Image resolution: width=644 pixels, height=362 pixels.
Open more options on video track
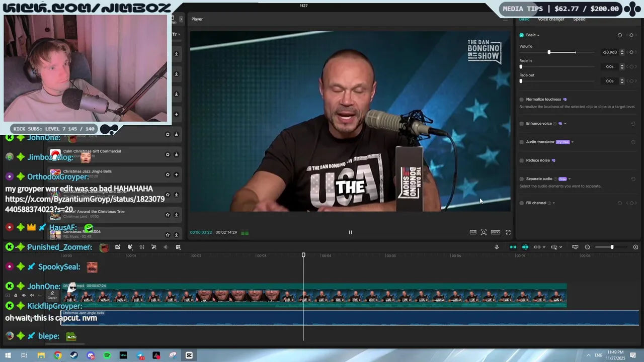[40, 296]
